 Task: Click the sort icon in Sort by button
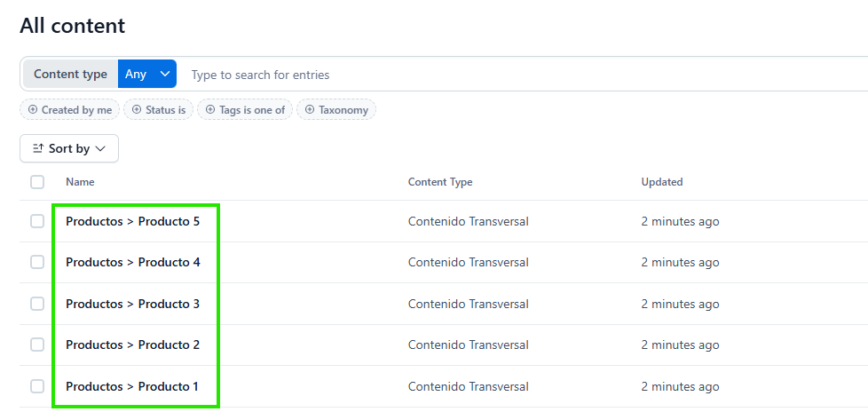pyautogui.click(x=37, y=148)
